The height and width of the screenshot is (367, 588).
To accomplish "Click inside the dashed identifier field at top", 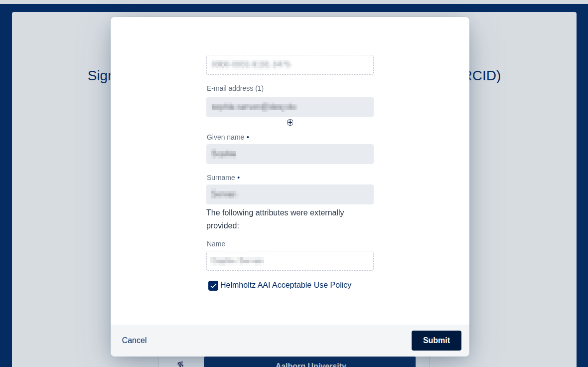I will point(290,65).
